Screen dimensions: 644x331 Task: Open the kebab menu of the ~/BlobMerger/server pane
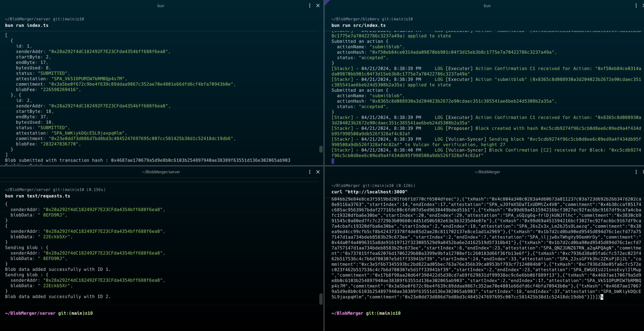point(310,172)
